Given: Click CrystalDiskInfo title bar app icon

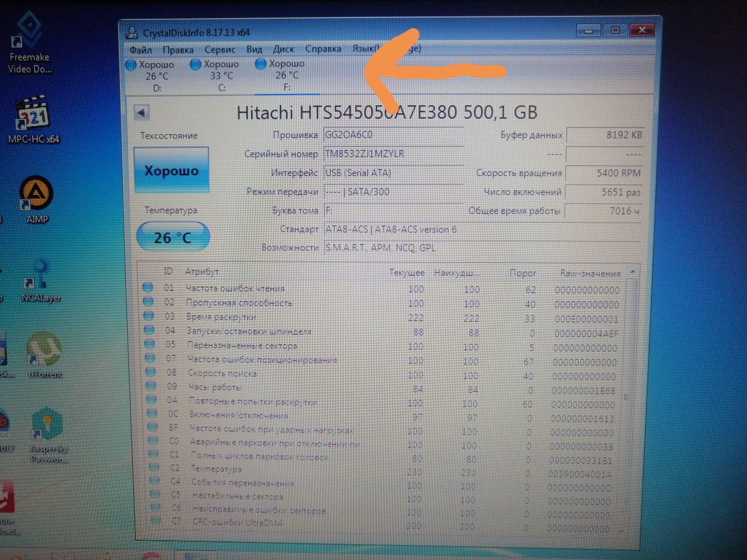Looking at the screenshot, I should (132, 33).
